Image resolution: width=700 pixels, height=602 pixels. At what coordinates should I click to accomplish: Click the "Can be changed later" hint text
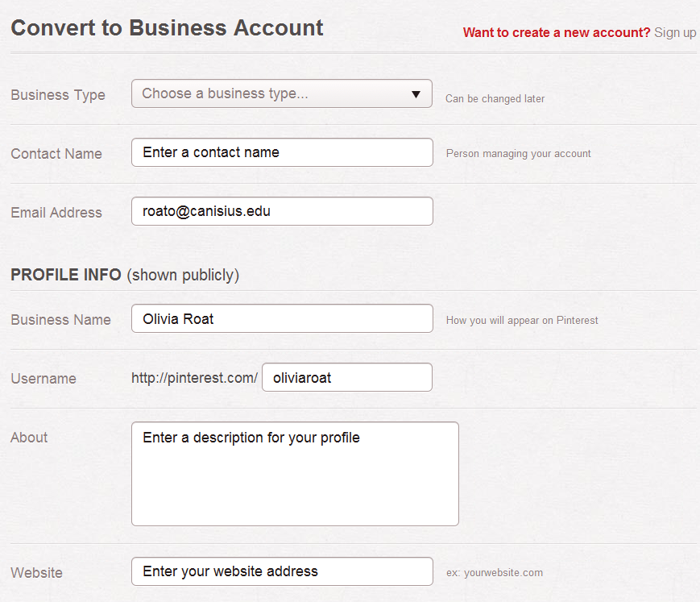pyautogui.click(x=495, y=98)
